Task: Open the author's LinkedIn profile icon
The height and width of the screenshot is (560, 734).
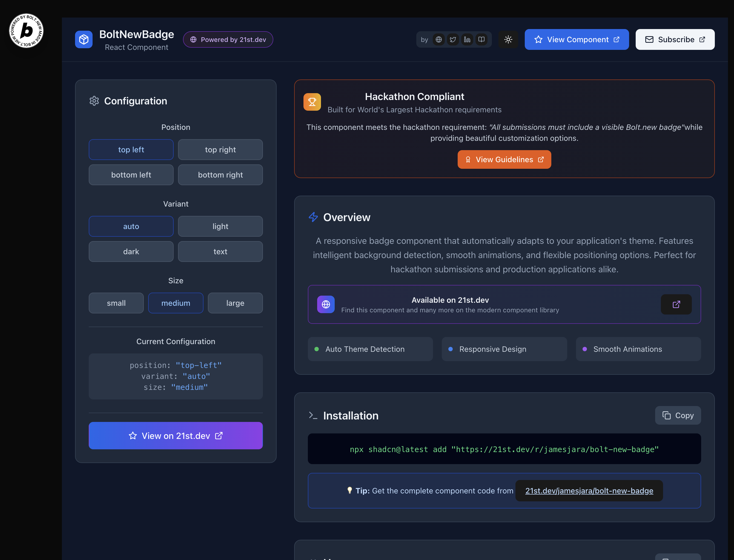Action: (467, 40)
